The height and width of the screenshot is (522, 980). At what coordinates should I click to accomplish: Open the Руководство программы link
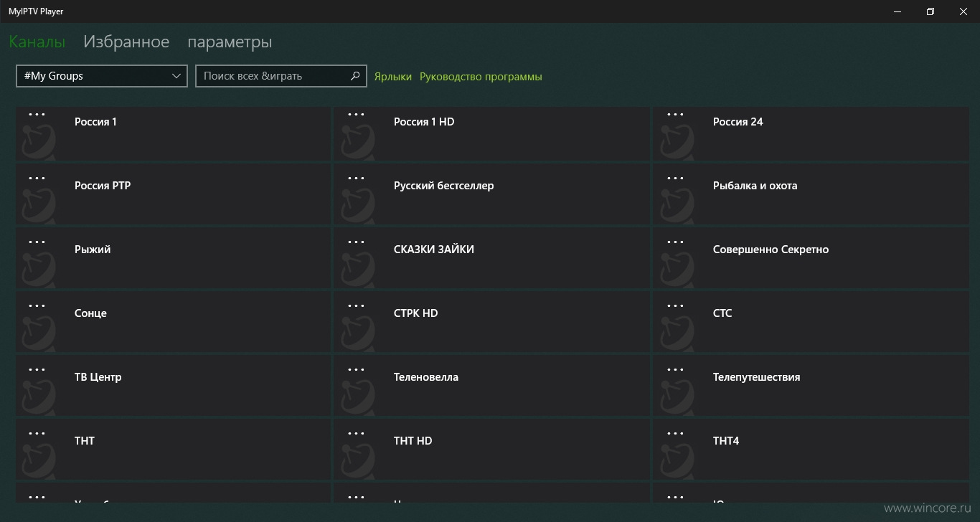(x=481, y=77)
